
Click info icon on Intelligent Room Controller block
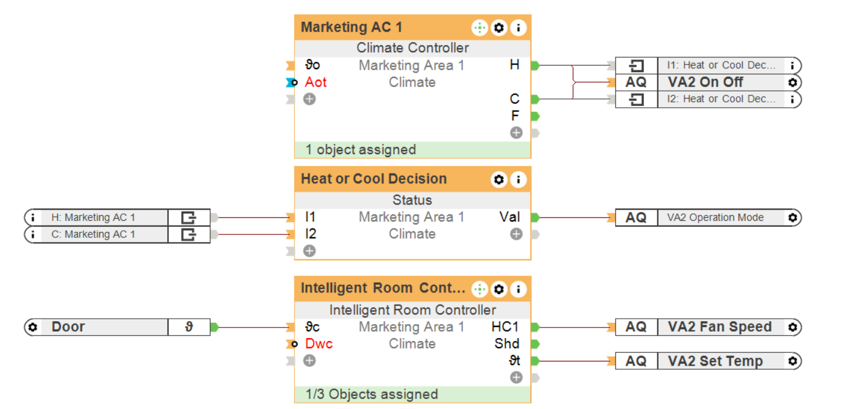click(x=518, y=289)
